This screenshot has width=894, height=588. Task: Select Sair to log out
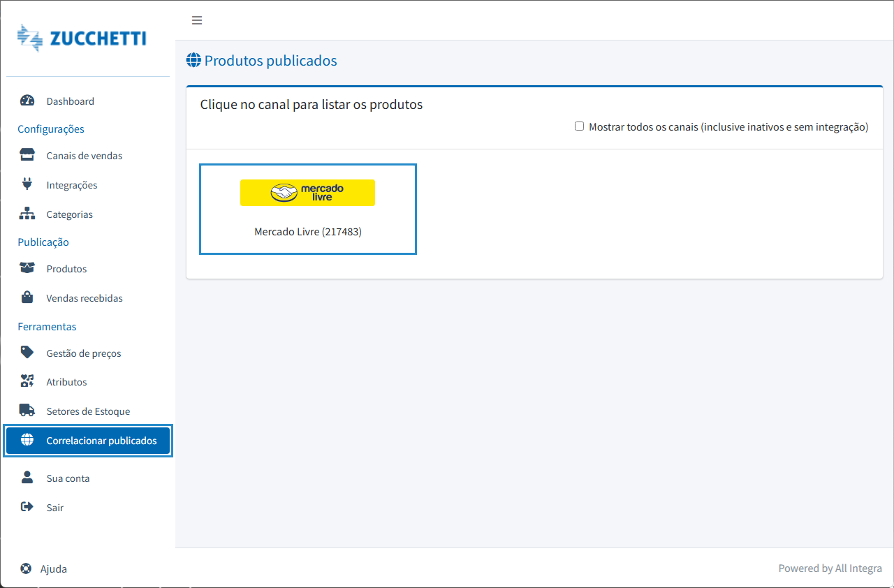[54, 508]
